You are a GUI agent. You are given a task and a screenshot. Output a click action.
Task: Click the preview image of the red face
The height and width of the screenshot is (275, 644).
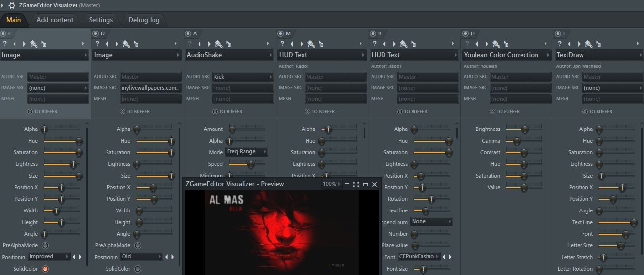click(x=281, y=232)
